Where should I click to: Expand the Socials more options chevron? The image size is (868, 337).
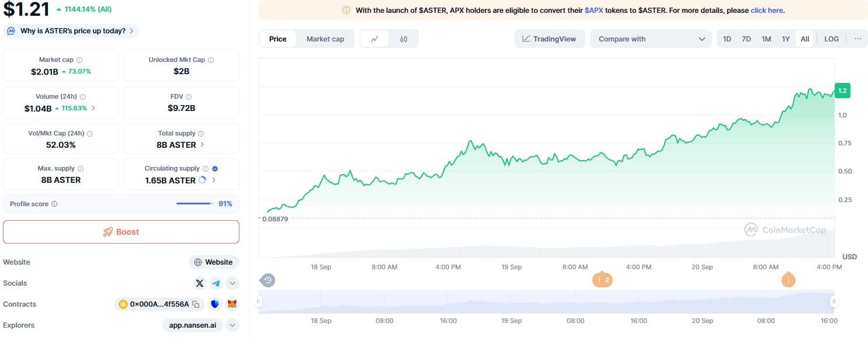(x=232, y=283)
